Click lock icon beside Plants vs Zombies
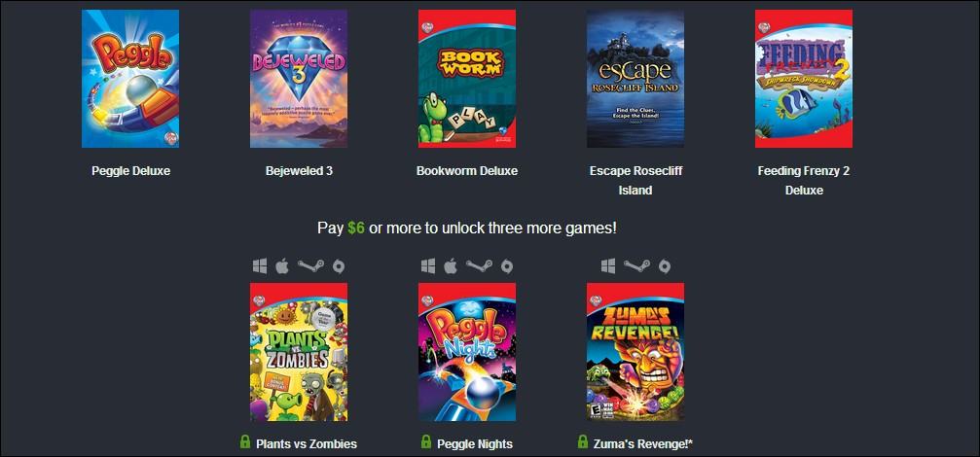 click(245, 442)
